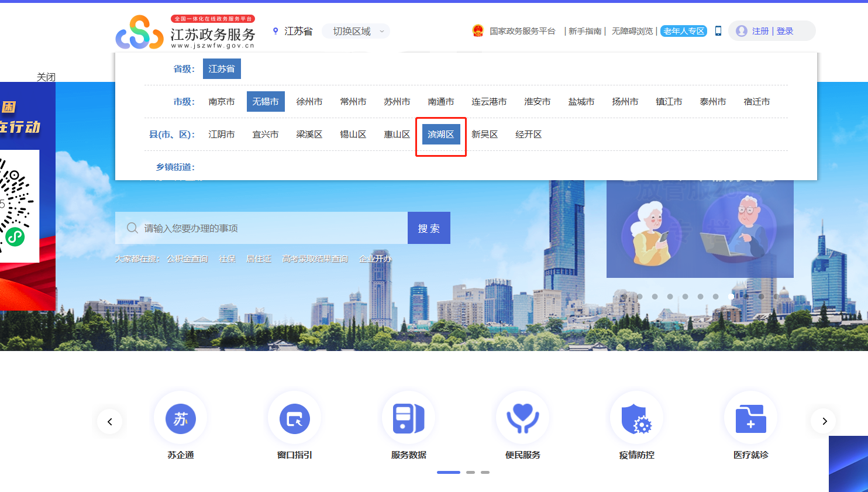Click the mobile phone icon in header
Image resolution: width=868 pixels, height=492 pixels.
tap(718, 31)
